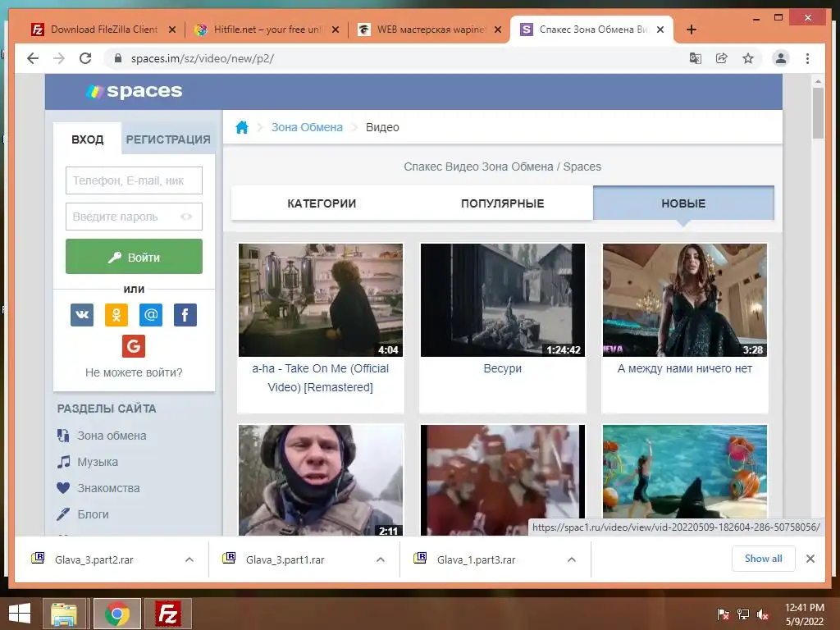Sign in with Mail.ru @ icon
The width and height of the screenshot is (840, 630).
click(x=151, y=315)
